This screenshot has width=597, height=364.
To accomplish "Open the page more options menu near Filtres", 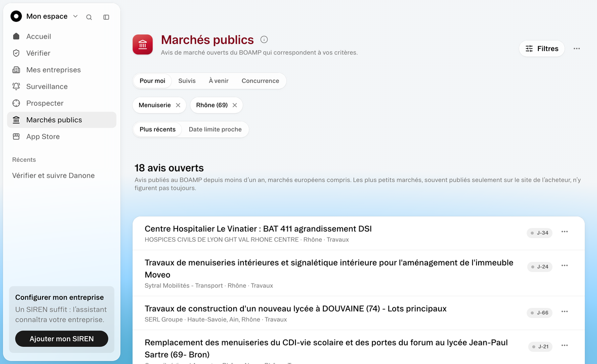I will pyautogui.click(x=577, y=49).
